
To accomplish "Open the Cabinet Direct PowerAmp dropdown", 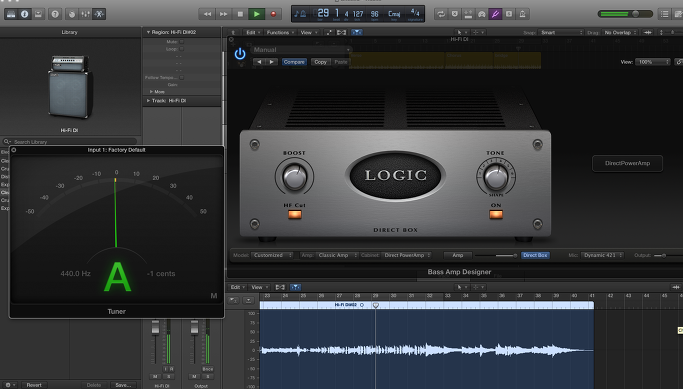I will [x=407, y=255].
